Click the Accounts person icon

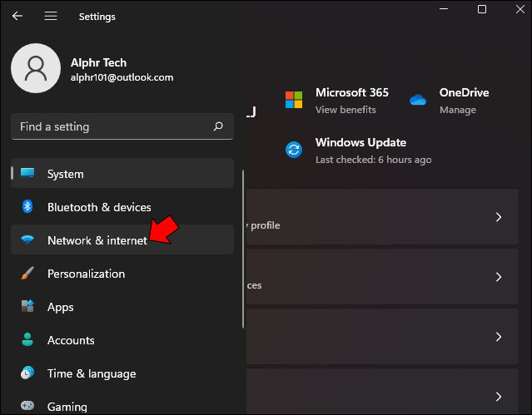(x=27, y=339)
